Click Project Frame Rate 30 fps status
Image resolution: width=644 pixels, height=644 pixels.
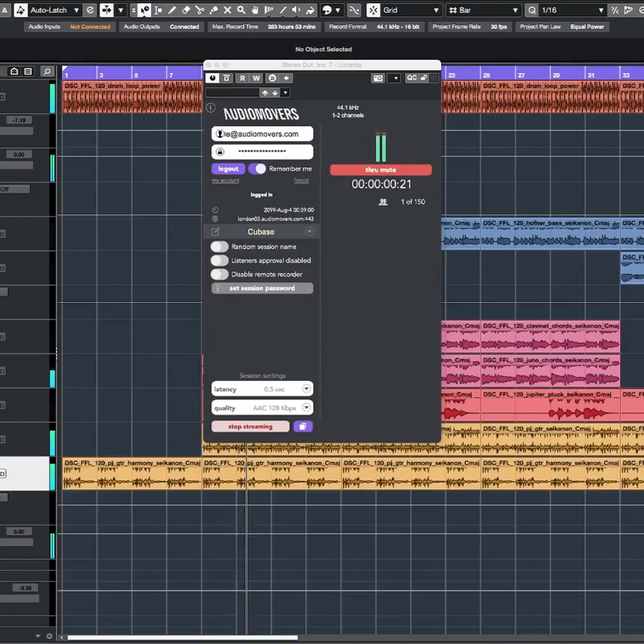tap(469, 27)
